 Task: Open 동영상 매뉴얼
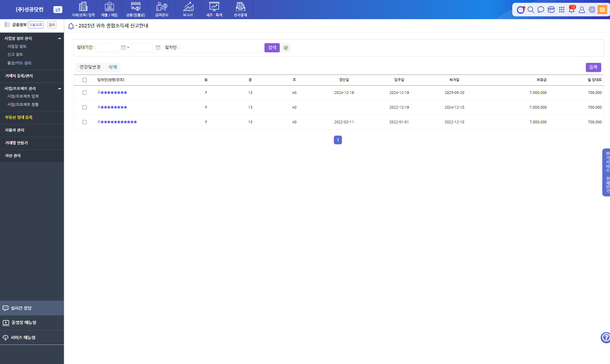point(32,323)
